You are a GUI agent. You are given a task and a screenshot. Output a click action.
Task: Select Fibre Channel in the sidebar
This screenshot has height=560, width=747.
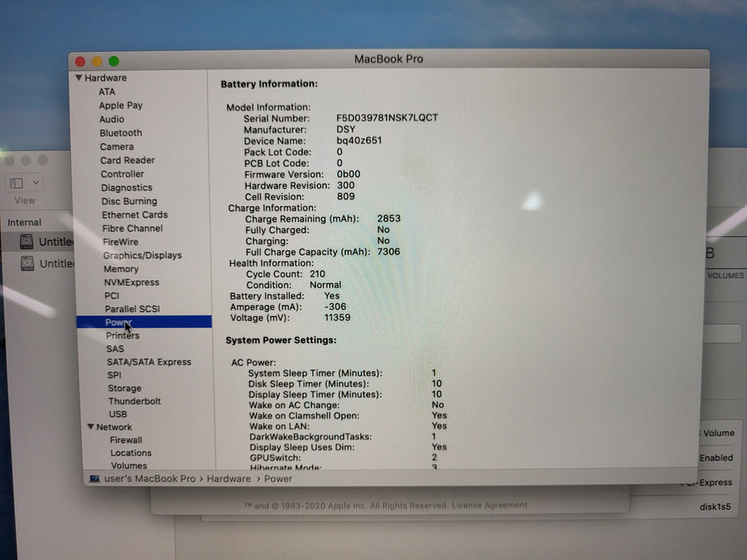tap(132, 228)
